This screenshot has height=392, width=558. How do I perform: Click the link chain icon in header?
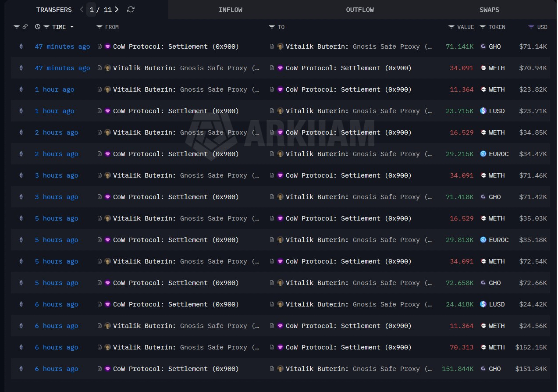(x=25, y=27)
